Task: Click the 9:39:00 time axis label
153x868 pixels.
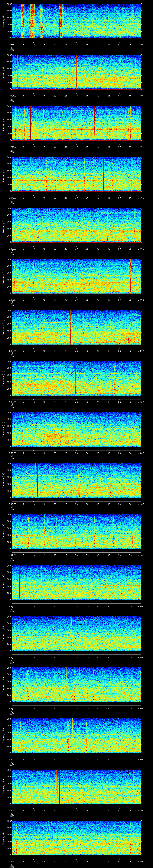Action: click(12, 453)
